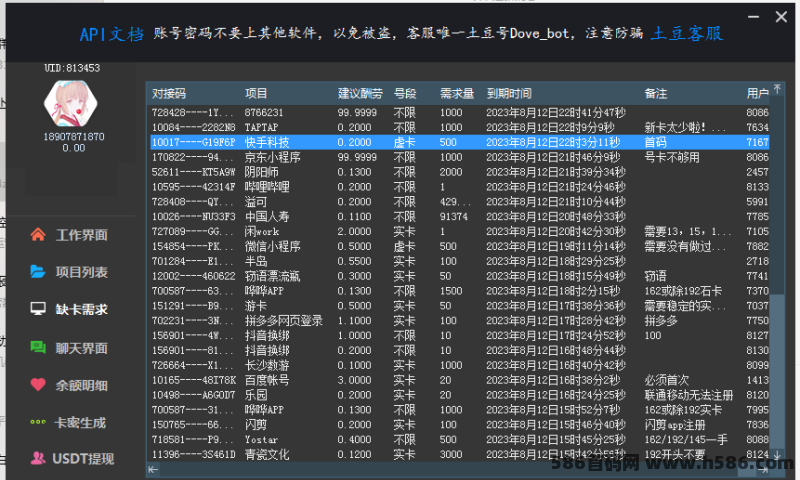This screenshot has width=800, height=480.
Task: Click the 0.00 balance under the avatar
Action: pyautogui.click(x=73, y=148)
